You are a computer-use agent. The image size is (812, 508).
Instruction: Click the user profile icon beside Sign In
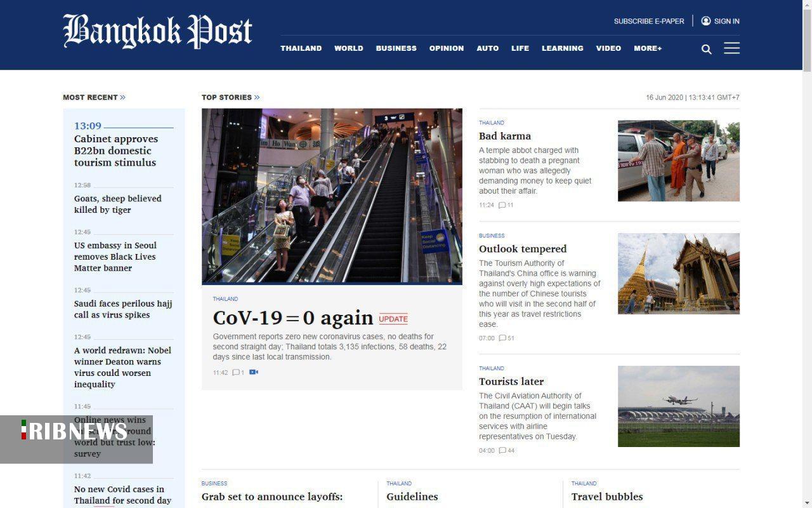tap(705, 21)
